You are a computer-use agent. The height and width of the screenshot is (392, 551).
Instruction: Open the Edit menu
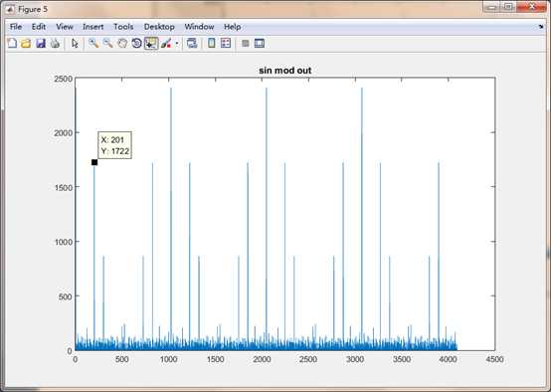tap(39, 27)
